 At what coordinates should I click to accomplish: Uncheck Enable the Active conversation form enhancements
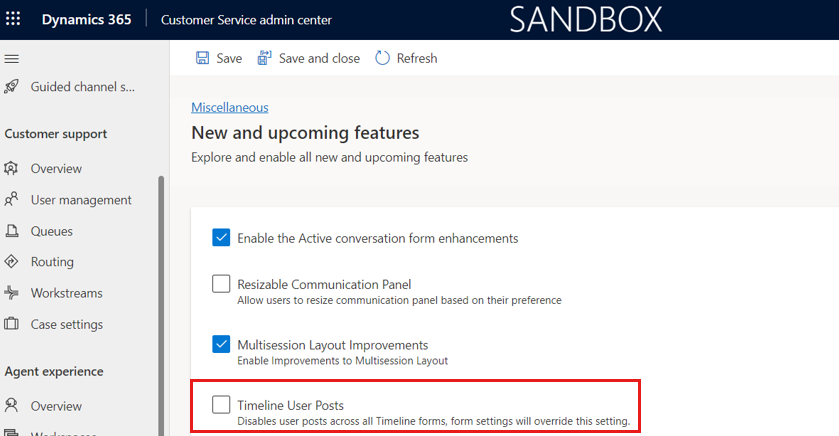[x=221, y=238]
